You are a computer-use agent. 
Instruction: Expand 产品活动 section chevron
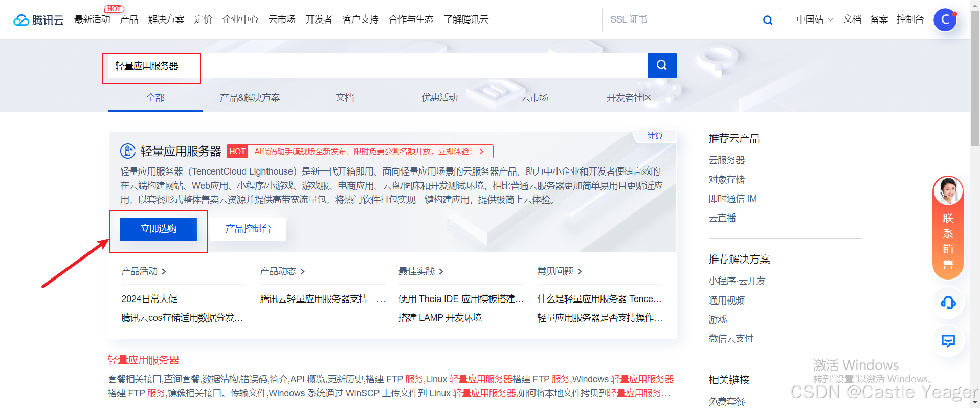164,271
